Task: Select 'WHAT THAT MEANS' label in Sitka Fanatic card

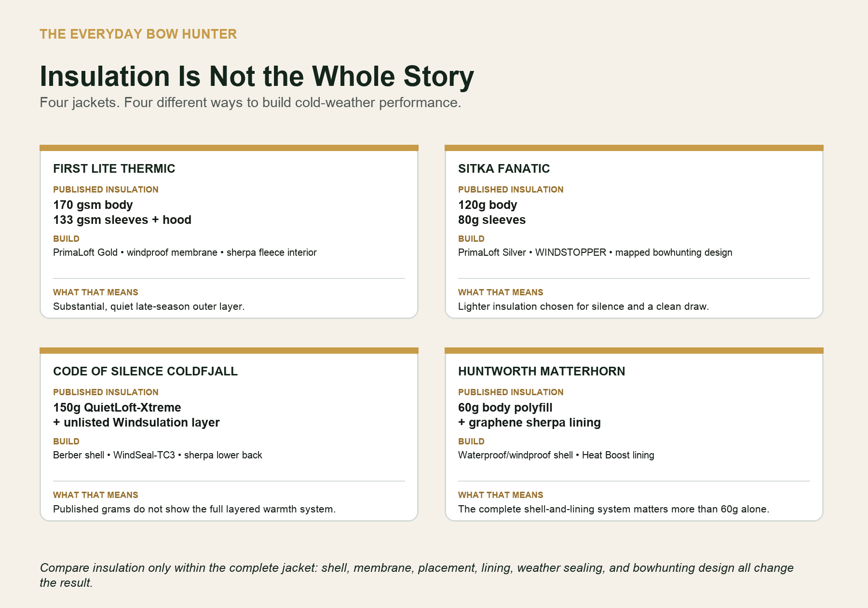Action: 501,292
